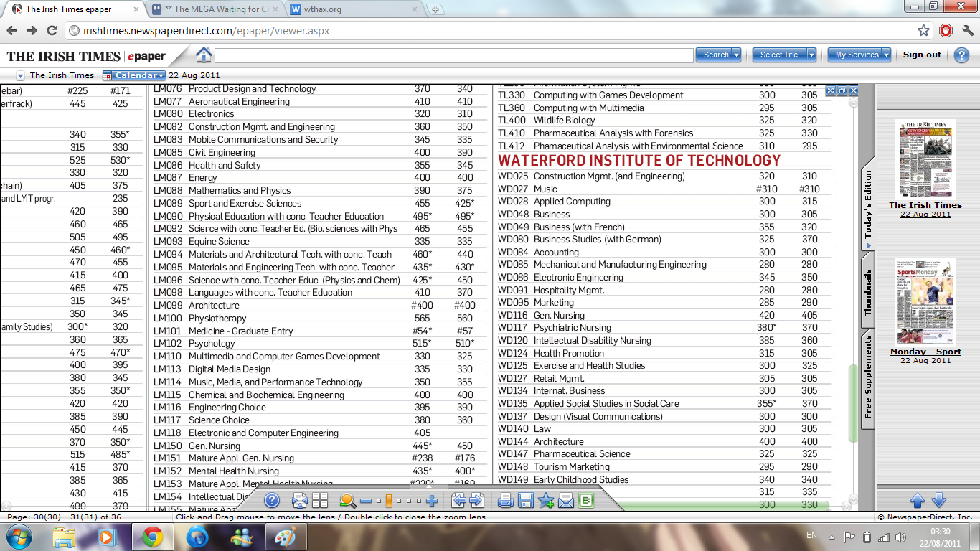Open The Irish Times edition link
Image resolution: width=980 pixels, height=551 pixels.
pyautogui.click(x=925, y=205)
